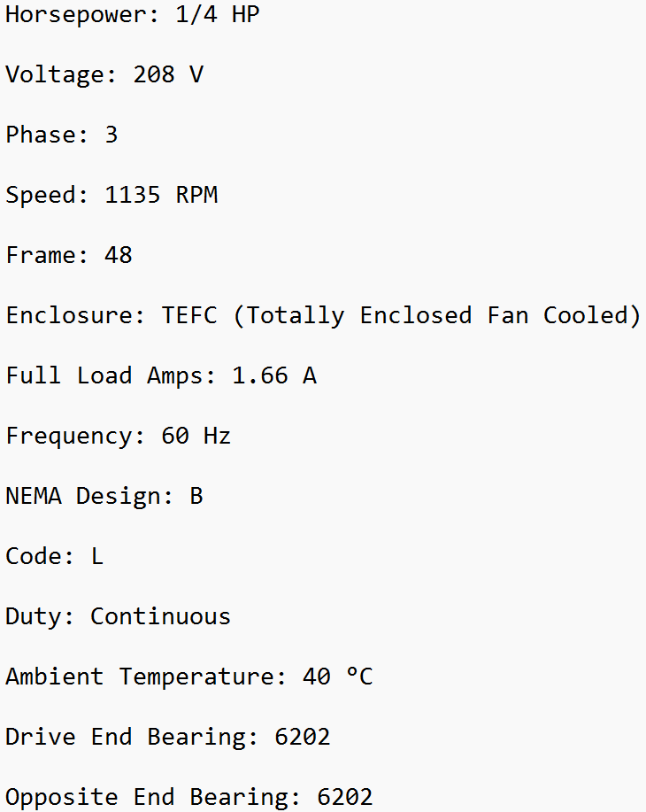Click the NEMA Design: B line
Viewport: 646px width, 812px height.
tap(104, 496)
